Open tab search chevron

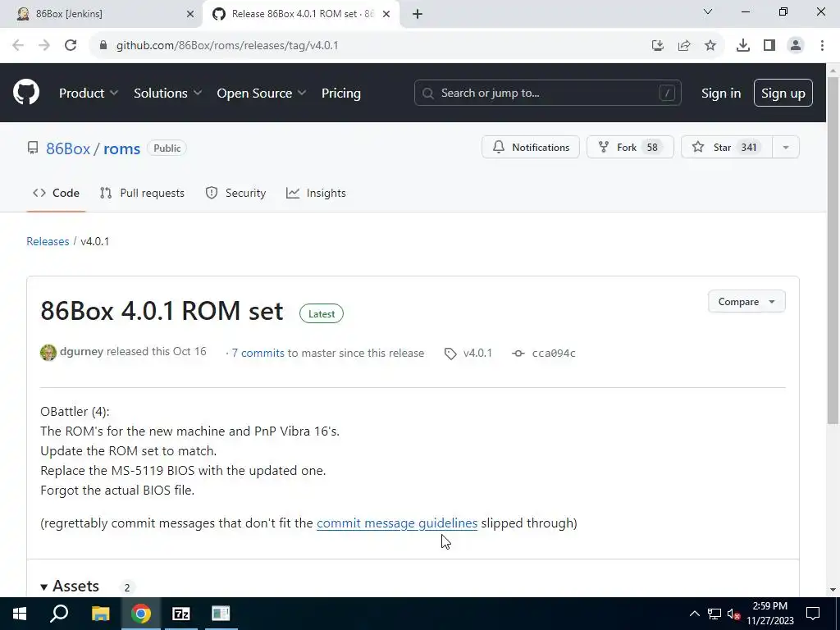click(708, 11)
